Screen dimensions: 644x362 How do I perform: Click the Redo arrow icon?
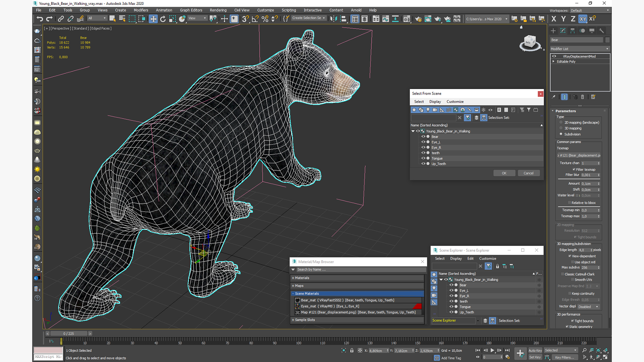49,19
